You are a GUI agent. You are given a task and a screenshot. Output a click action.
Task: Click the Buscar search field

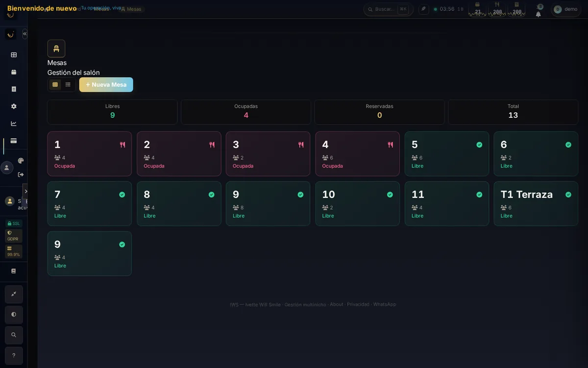pyautogui.click(x=389, y=9)
